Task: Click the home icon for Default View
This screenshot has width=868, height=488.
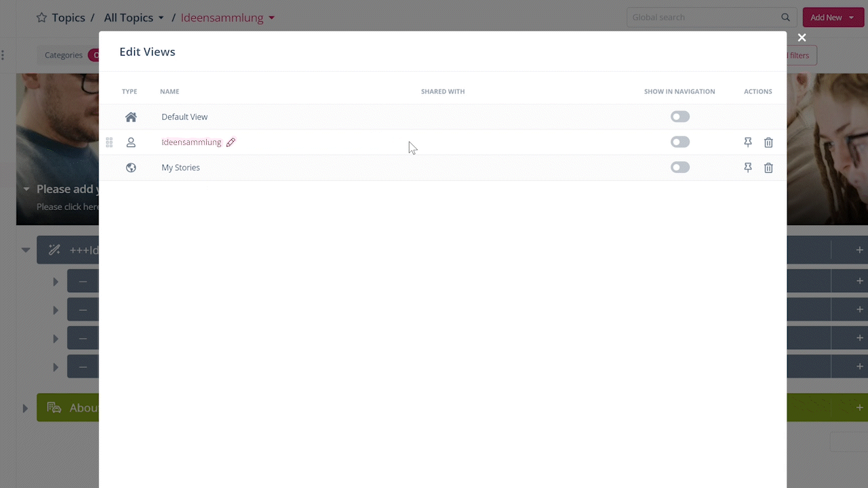Action: pos(131,117)
